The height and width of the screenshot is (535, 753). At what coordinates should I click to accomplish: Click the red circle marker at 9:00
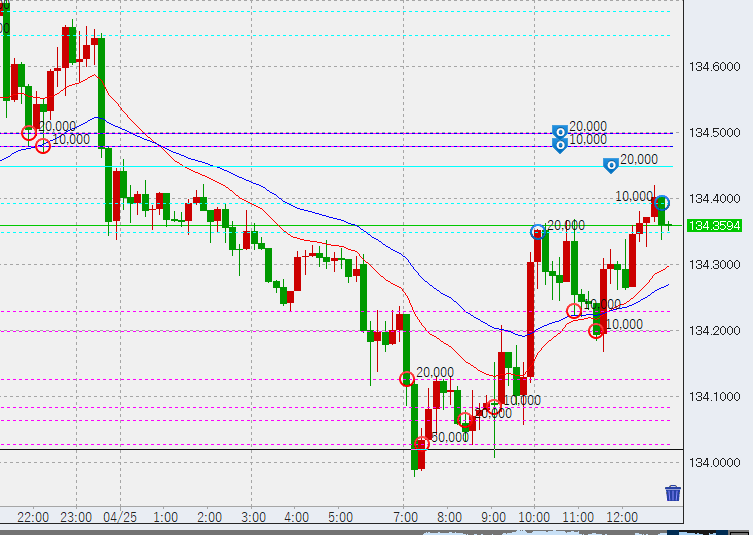point(494,405)
